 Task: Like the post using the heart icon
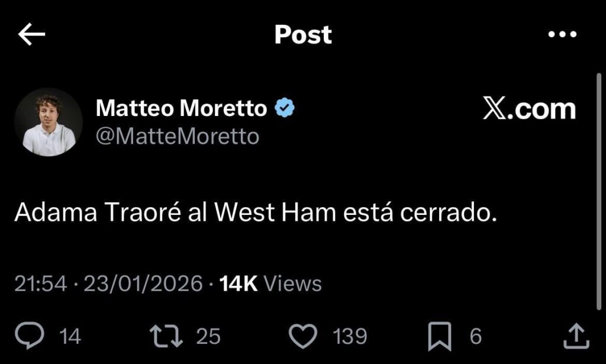point(304,336)
